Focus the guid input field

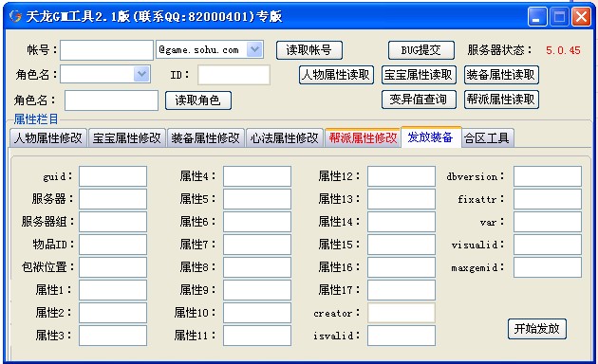click(x=113, y=176)
